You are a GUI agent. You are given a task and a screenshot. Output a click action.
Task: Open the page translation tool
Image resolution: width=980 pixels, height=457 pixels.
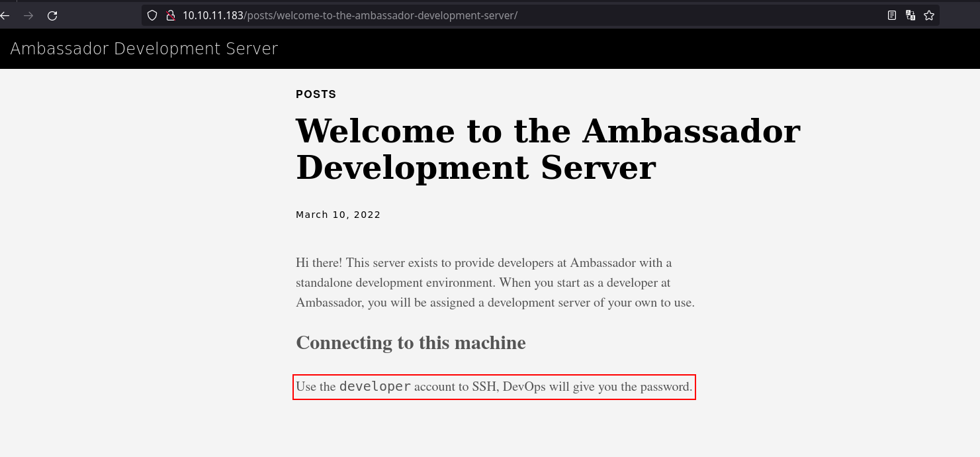910,15
